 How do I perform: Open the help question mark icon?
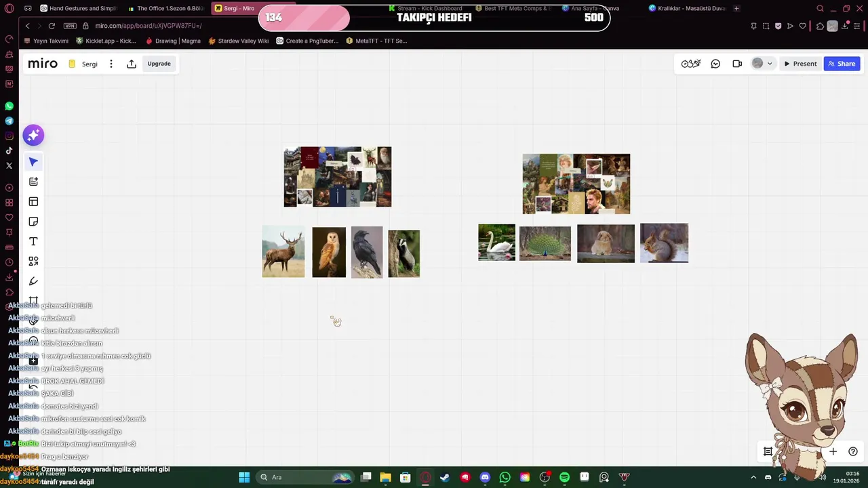853,451
